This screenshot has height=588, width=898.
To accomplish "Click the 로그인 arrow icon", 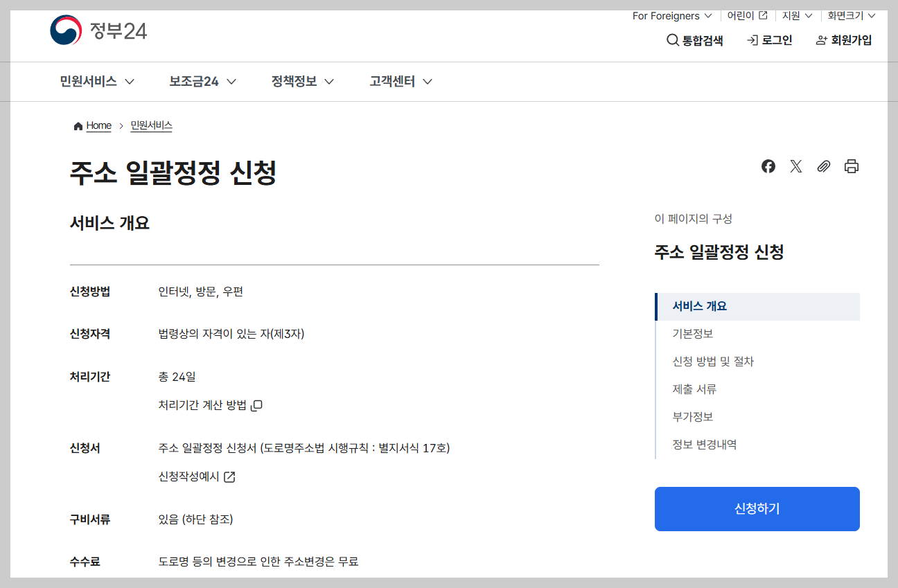I will click(752, 40).
